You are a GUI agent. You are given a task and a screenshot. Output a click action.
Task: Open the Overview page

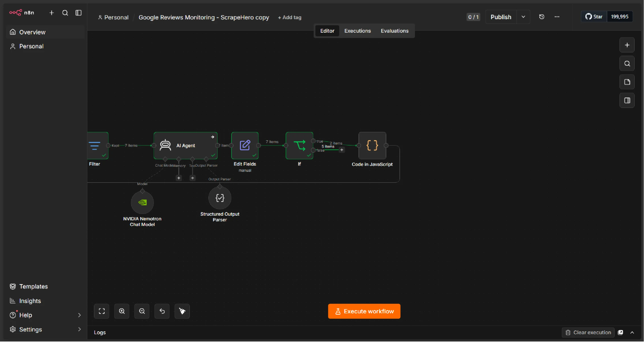45,32
